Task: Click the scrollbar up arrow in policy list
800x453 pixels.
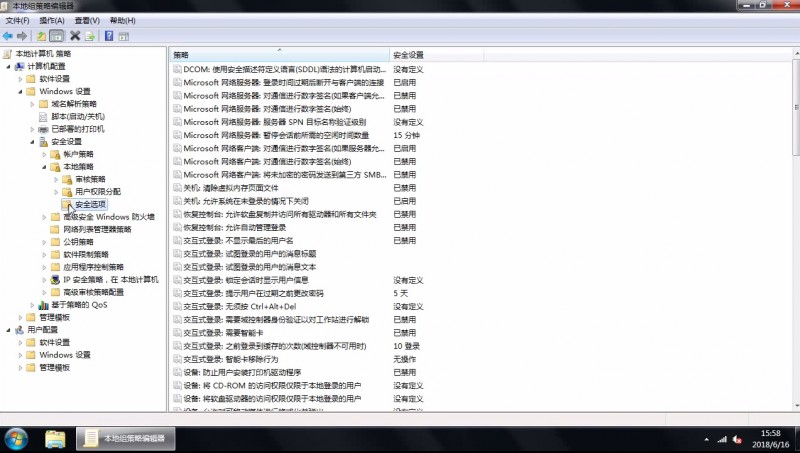Action: [x=796, y=54]
